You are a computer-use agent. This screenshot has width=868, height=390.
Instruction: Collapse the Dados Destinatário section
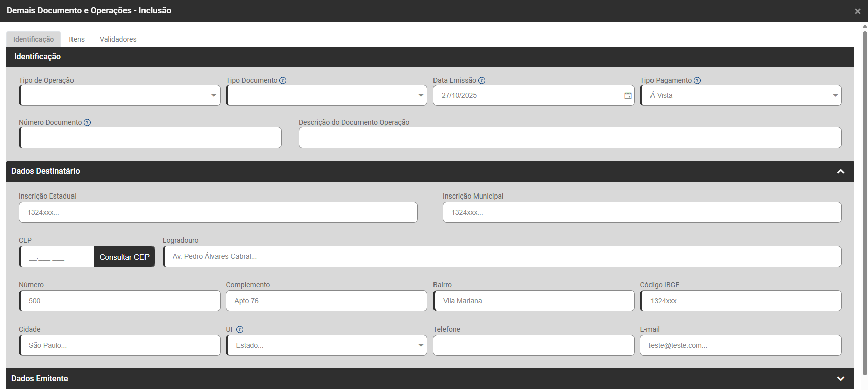(840, 172)
